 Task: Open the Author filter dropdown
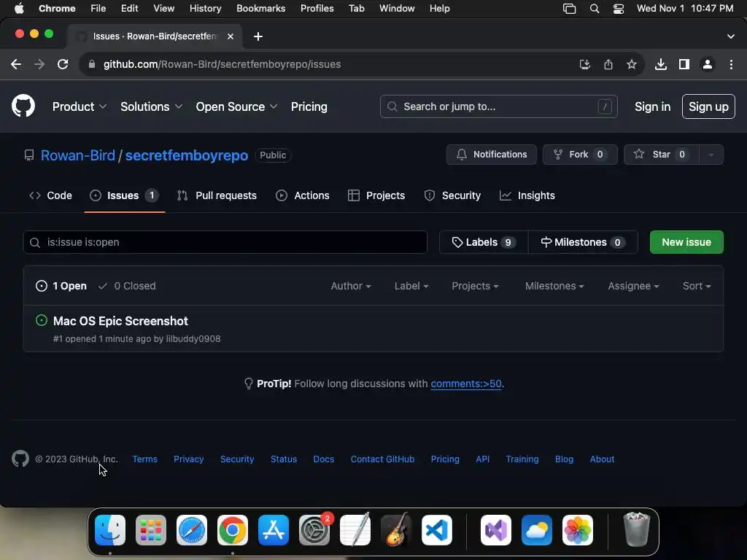pos(351,286)
